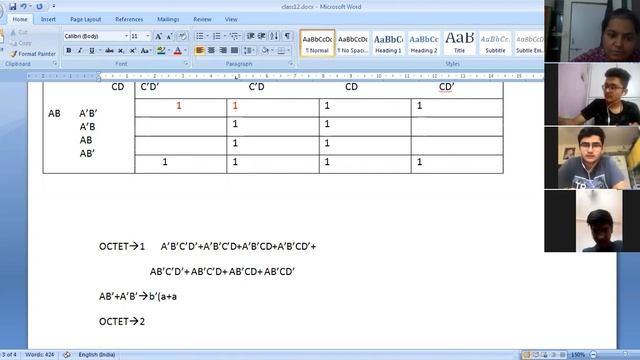The height and width of the screenshot is (360, 640).
Task: Toggle superscript formatting
Action: (x=133, y=51)
